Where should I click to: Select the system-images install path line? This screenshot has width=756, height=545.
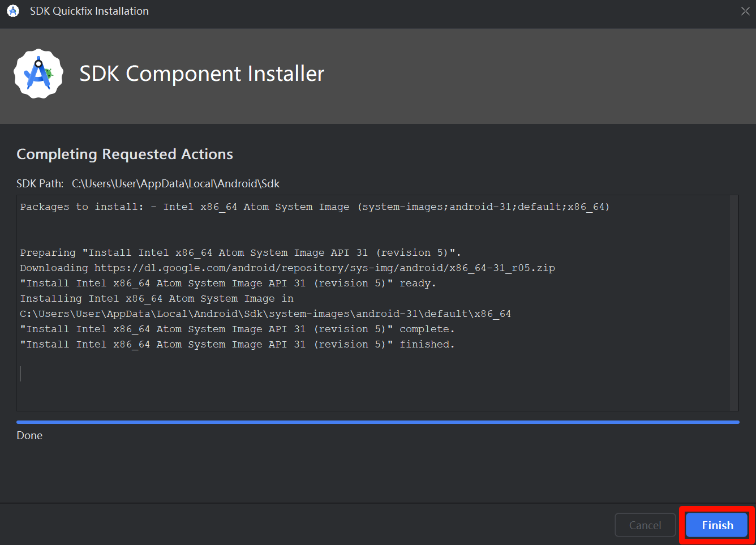[265, 313]
